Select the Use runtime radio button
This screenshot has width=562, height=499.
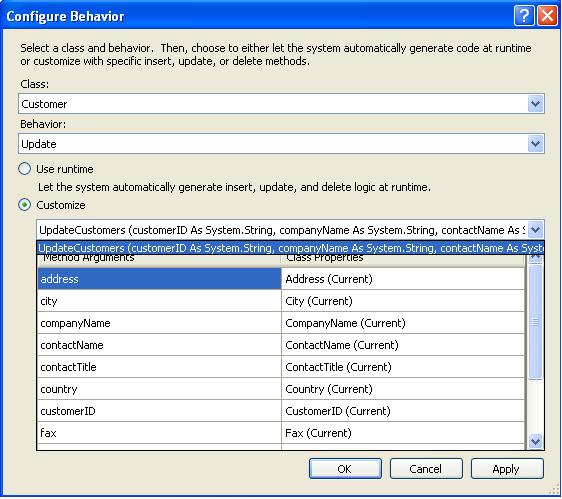(x=24, y=169)
